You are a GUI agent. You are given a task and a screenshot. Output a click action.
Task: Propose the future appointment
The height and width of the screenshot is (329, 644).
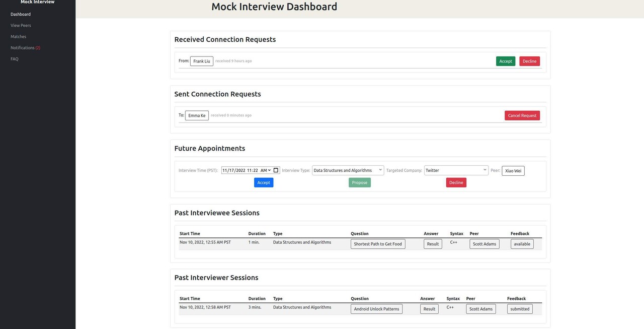[x=359, y=182]
